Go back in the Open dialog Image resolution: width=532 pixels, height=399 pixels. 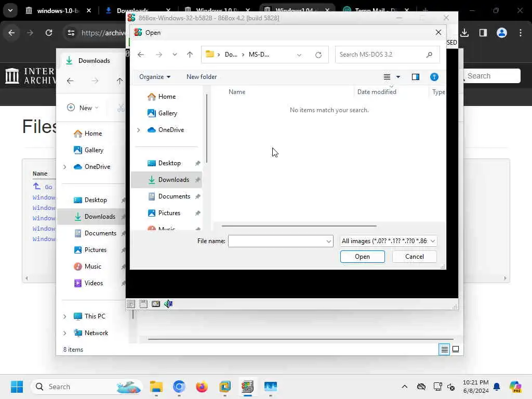pos(141,55)
